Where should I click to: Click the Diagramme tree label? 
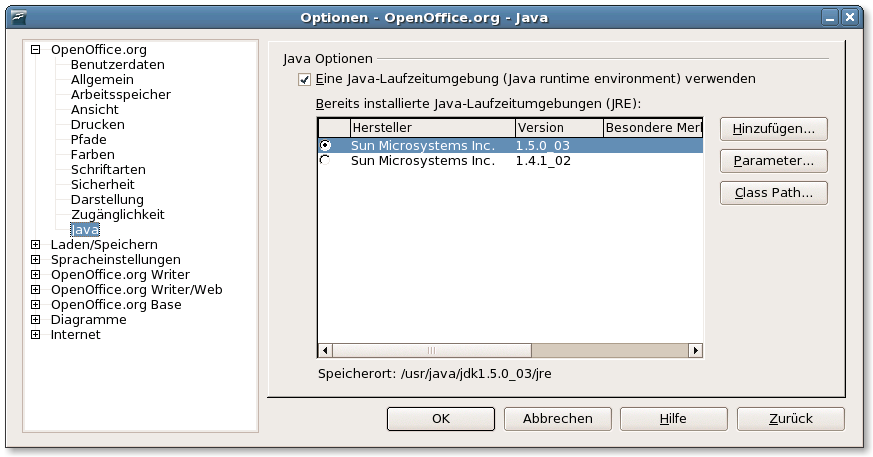pyautogui.click(x=89, y=320)
